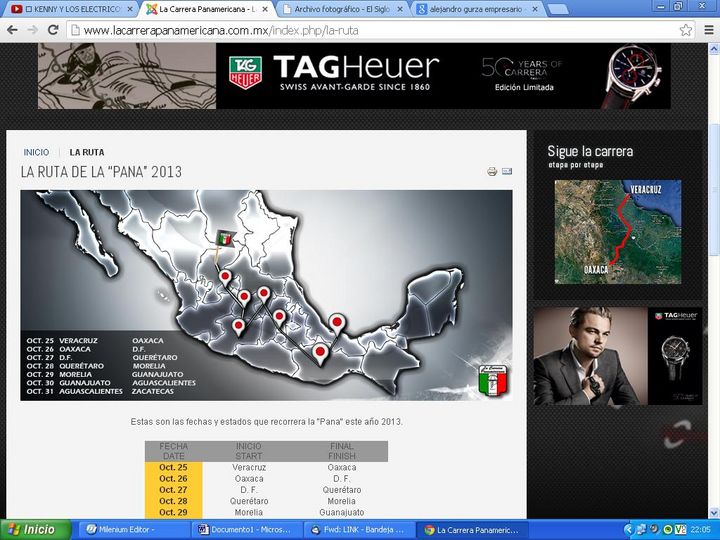This screenshot has width=720, height=540.
Task: Click the browser back arrow
Action: click(12, 30)
